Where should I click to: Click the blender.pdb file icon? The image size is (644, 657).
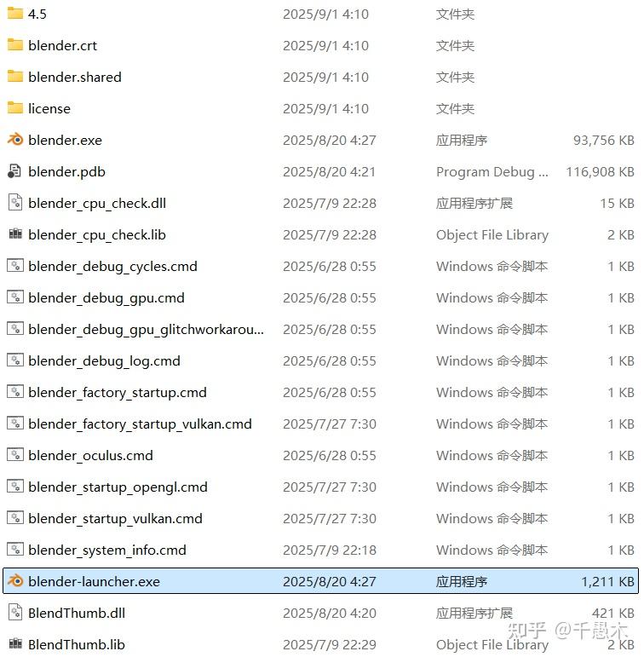click(x=14, y=171)
